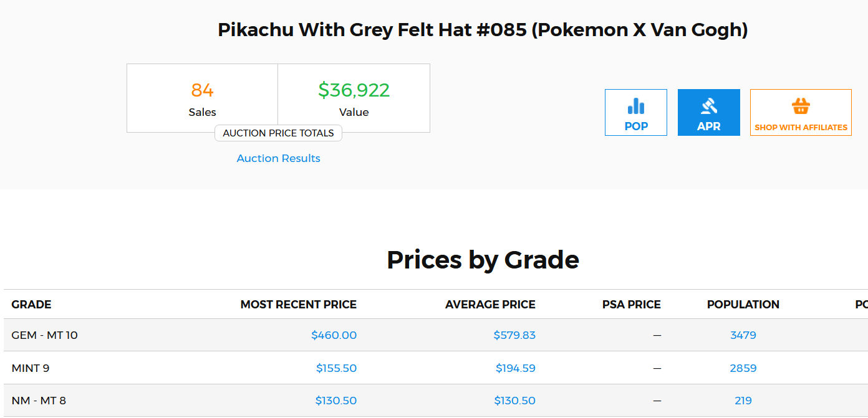Open MINT 9 most recent price $155.50
Viewport: 868px width, 418px height.
[x=337, y=368]
